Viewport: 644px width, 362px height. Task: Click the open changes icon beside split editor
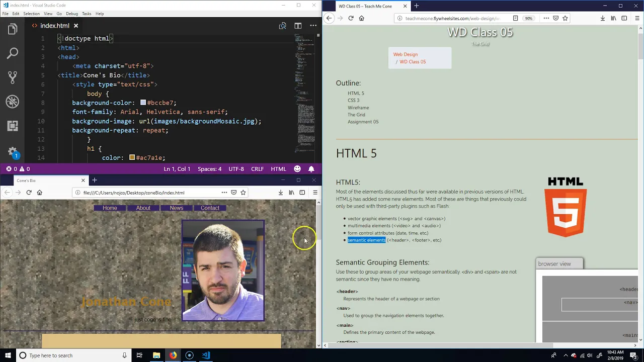[x=283, y=26]
